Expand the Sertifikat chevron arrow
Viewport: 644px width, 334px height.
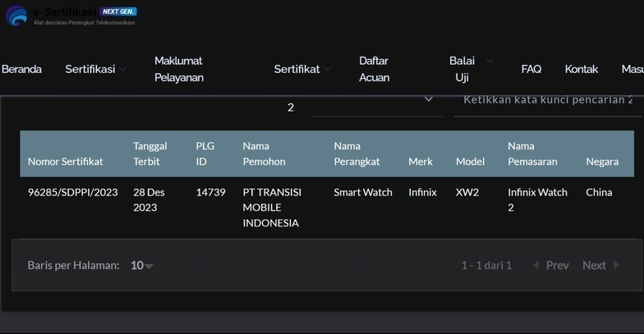point(327,69)
